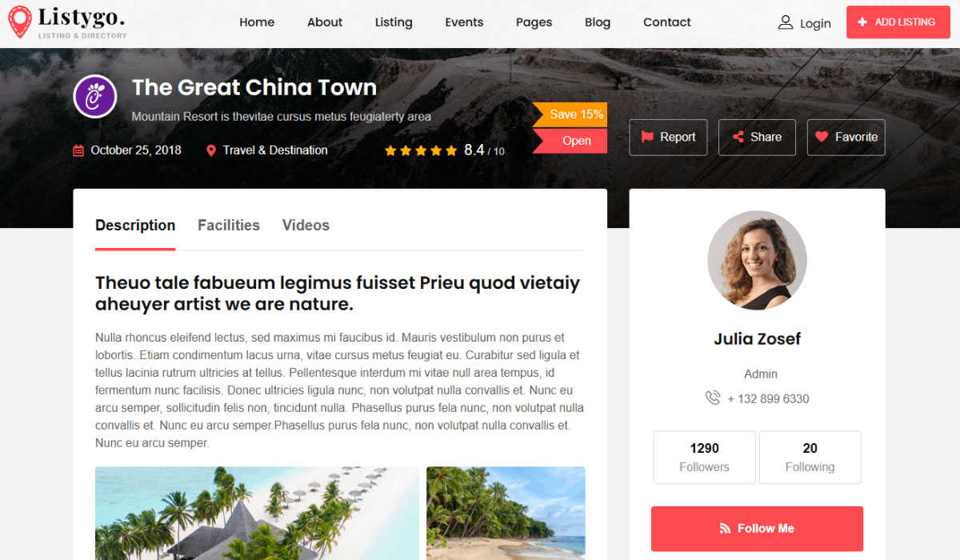The height and width of the screenshot is (560, 960).
Task: Open the beach resort huts photo
Action: [x=257, y=514]
